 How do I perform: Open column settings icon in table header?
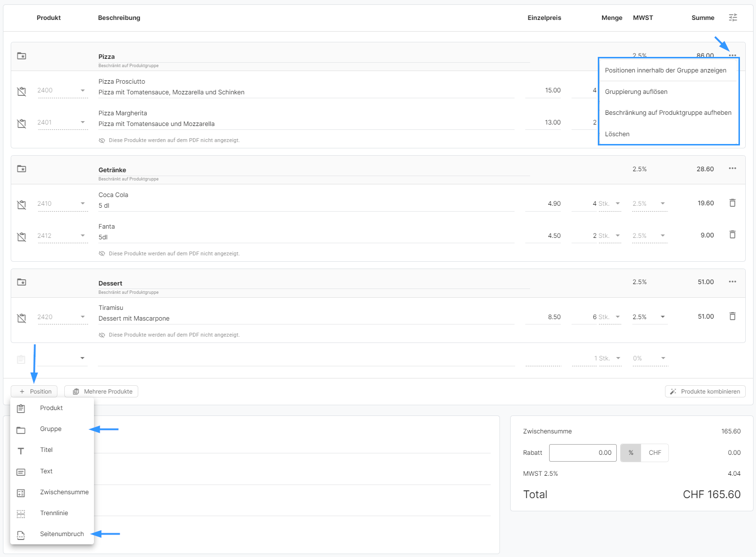click(x=733, y=18)
